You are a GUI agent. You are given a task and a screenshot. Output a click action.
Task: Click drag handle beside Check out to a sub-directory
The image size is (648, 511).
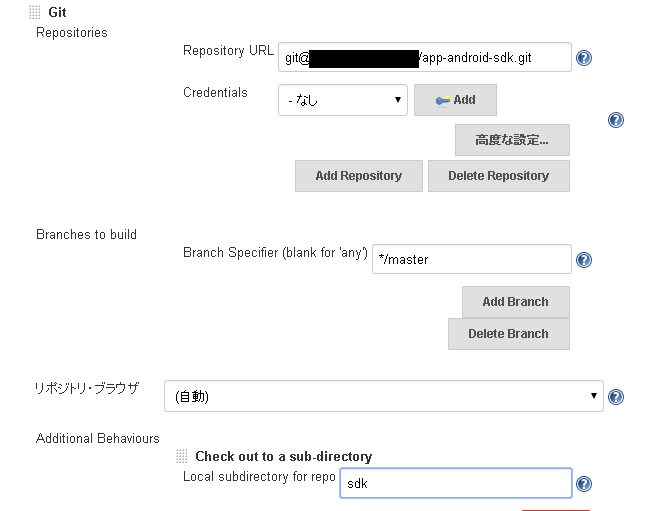tap(181, 456)
